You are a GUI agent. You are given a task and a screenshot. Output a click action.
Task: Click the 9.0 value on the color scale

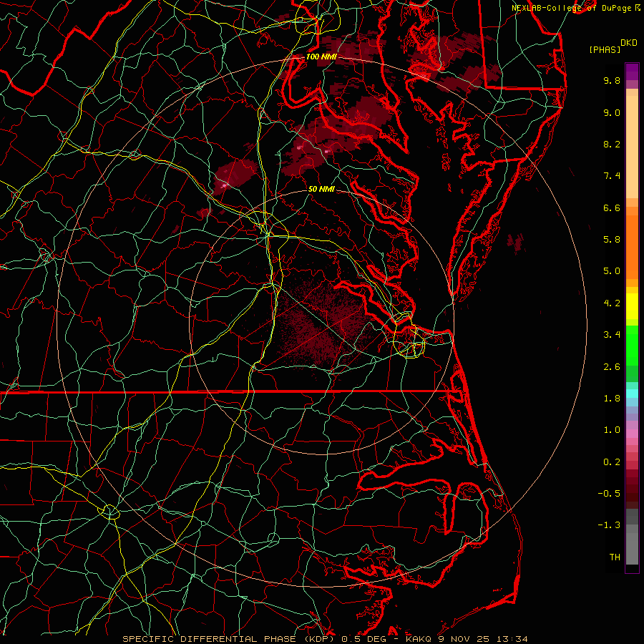612,112
